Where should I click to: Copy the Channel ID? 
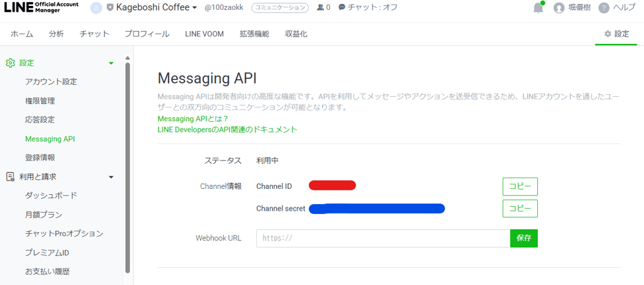point(520,186)
